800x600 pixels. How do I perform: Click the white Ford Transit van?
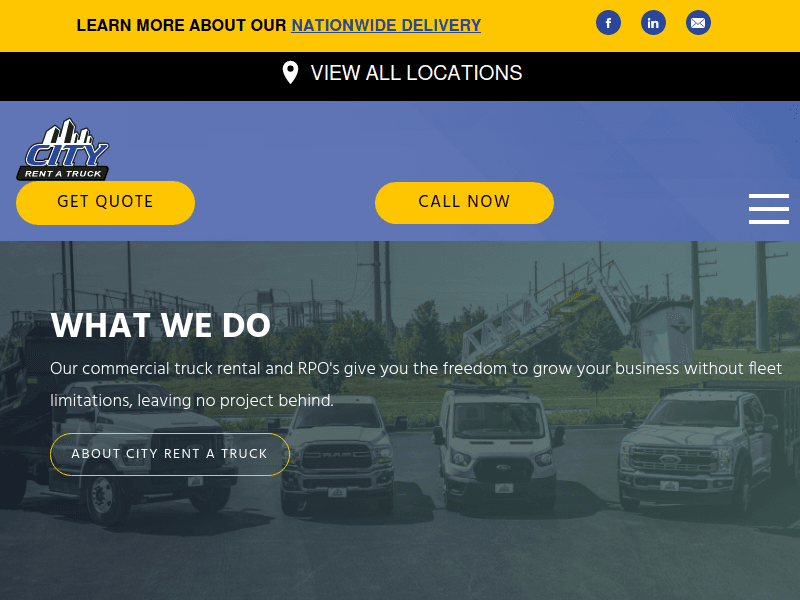pos(497,446)
